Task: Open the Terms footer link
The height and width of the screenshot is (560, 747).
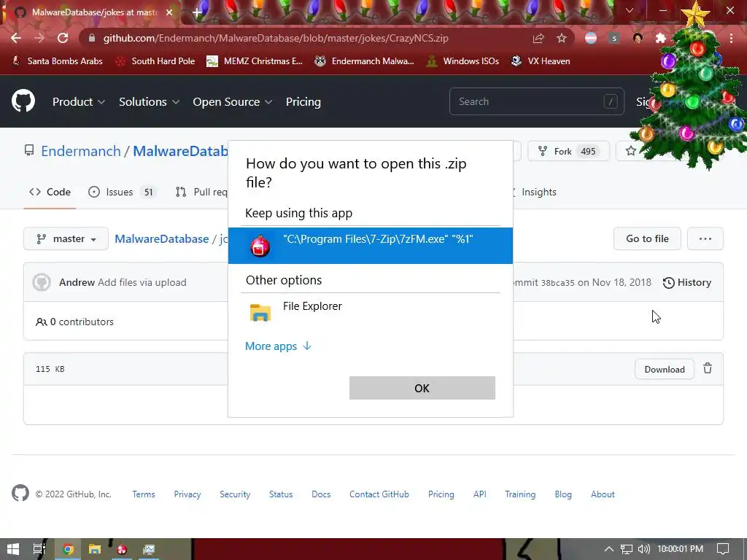Action: coord(144,494)
